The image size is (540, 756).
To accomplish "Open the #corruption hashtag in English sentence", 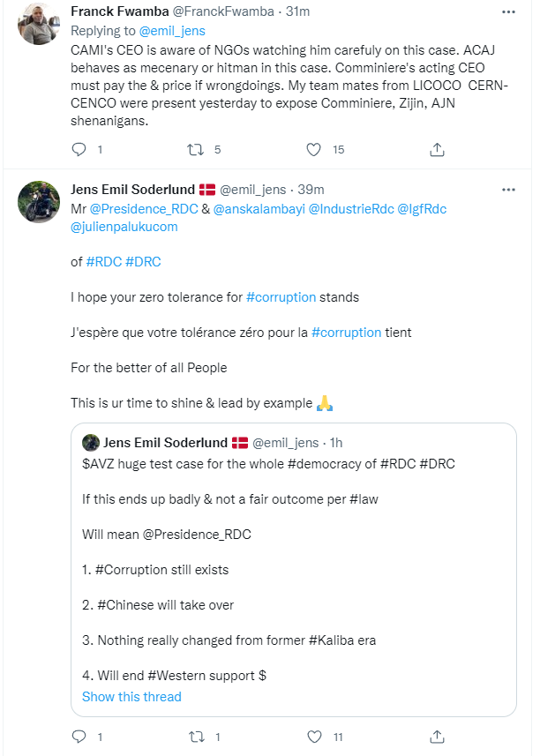I will click(281, 297).
